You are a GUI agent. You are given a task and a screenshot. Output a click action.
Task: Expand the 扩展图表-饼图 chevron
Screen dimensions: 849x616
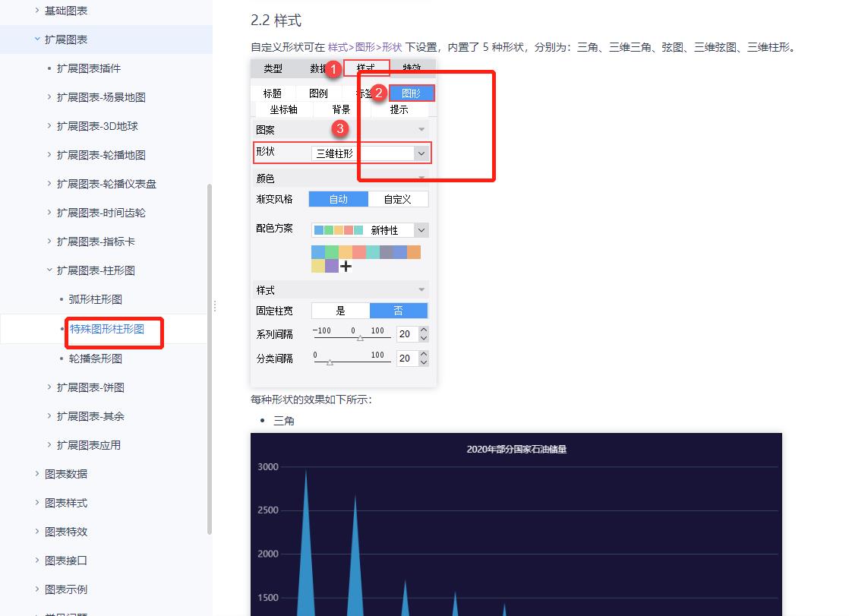pos(49,387)
